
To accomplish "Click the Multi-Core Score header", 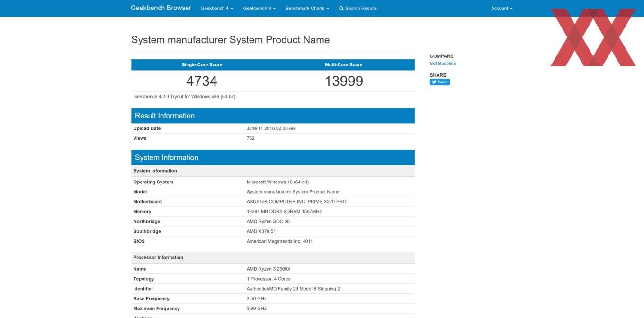I will pos(344,65).
